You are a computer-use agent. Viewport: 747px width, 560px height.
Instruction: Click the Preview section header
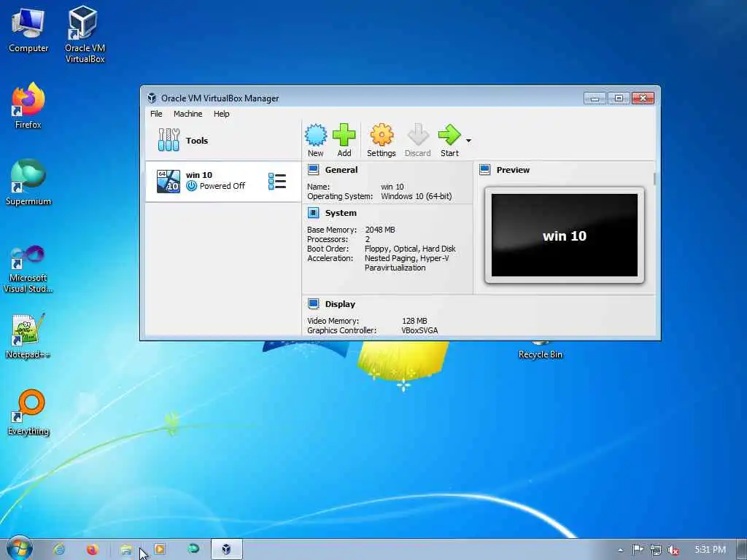(513, 170)
